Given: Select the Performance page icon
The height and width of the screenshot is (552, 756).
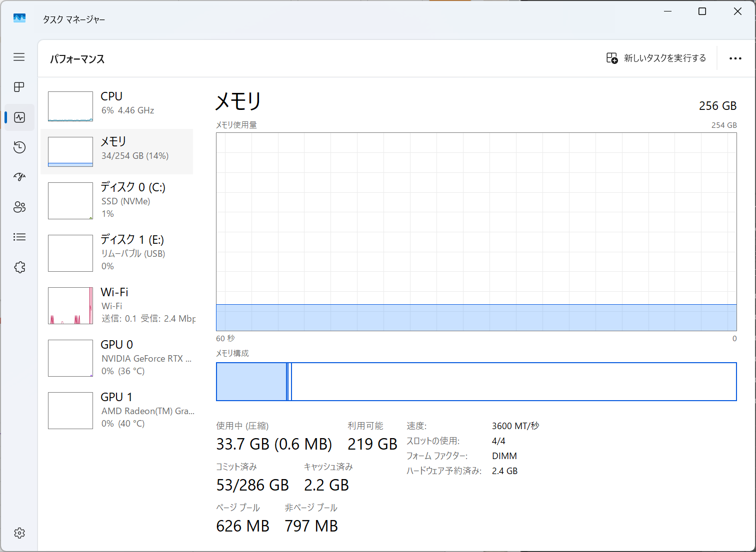Looking at the screenshot, I should (19, 117).
